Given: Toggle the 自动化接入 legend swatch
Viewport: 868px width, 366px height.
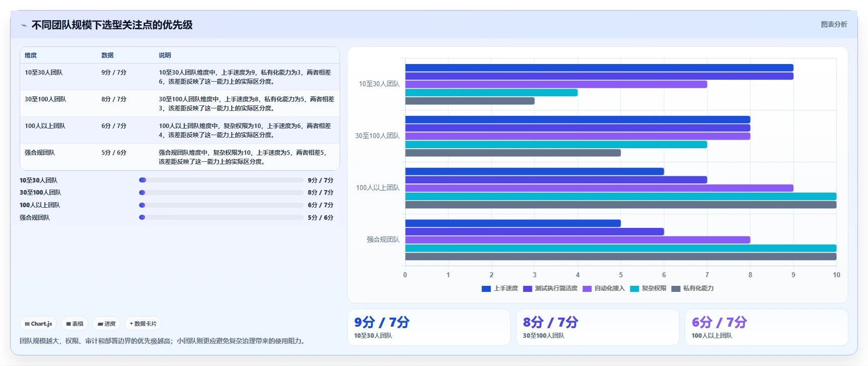Looking at the screenshot, I should point(587,288).
